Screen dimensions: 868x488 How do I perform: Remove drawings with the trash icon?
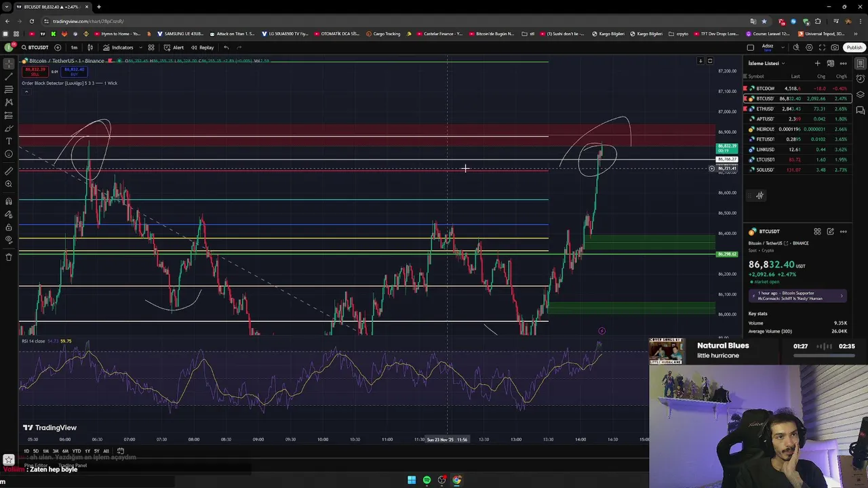(x=9, y=257)
